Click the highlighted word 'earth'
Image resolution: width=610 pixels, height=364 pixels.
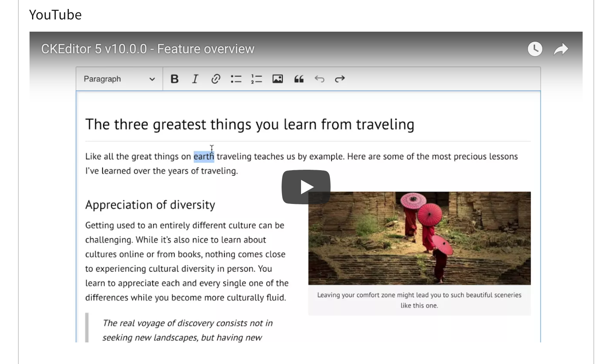(204, 156)
